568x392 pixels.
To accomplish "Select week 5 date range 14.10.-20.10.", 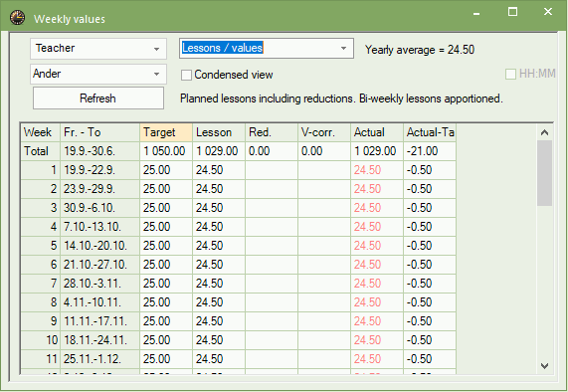I will (100, 246).
